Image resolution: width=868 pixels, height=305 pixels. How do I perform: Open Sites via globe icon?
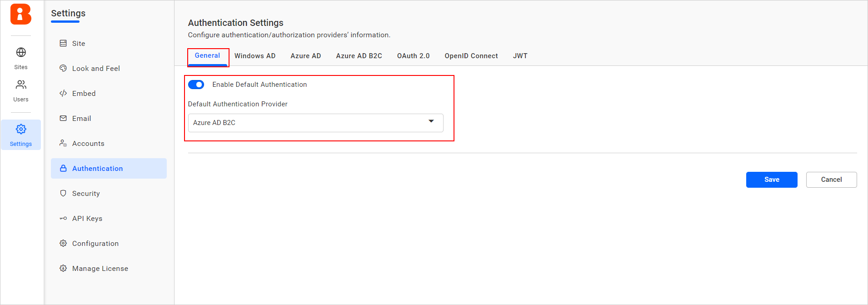coord(21,52)
